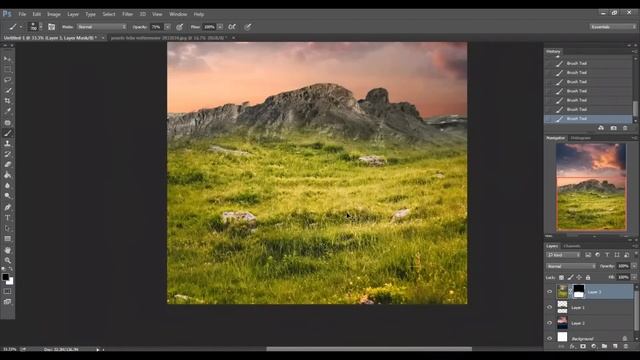This screenshot has width=640, height=360.
Task: Hide Layer 1 with its eye icon
Action: pyautogui.click(x=549, y=307)
